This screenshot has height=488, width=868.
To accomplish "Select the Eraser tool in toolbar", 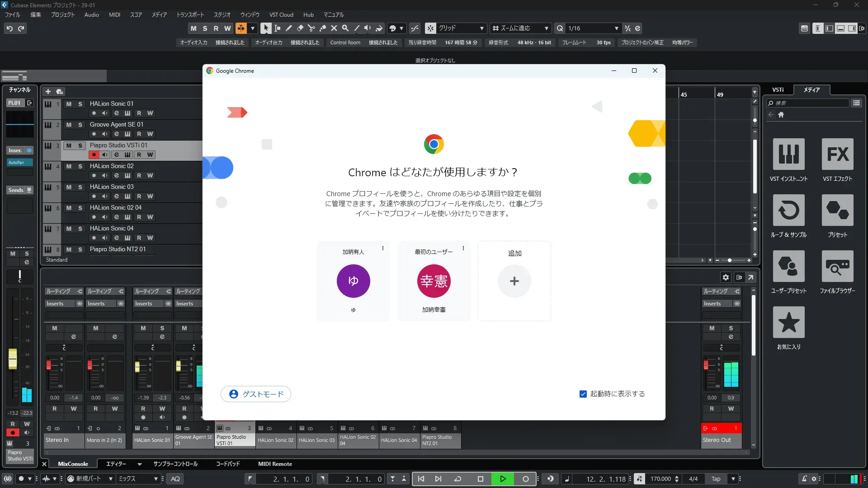I will point(300,28).
